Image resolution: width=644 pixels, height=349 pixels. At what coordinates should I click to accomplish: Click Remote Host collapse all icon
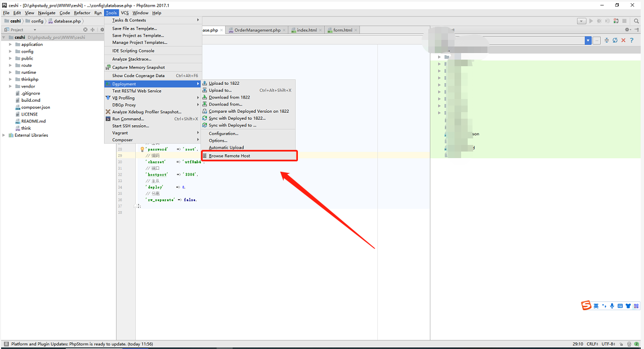tap(607, 40)
